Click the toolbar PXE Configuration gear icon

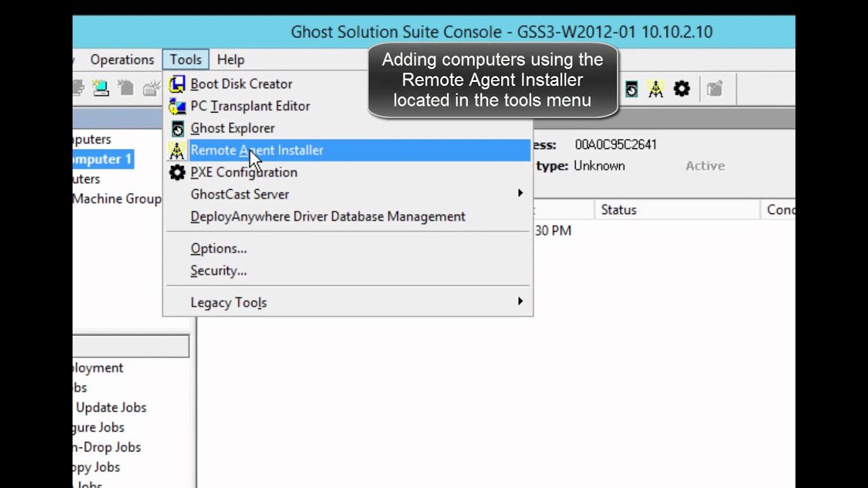click(682, 89)
